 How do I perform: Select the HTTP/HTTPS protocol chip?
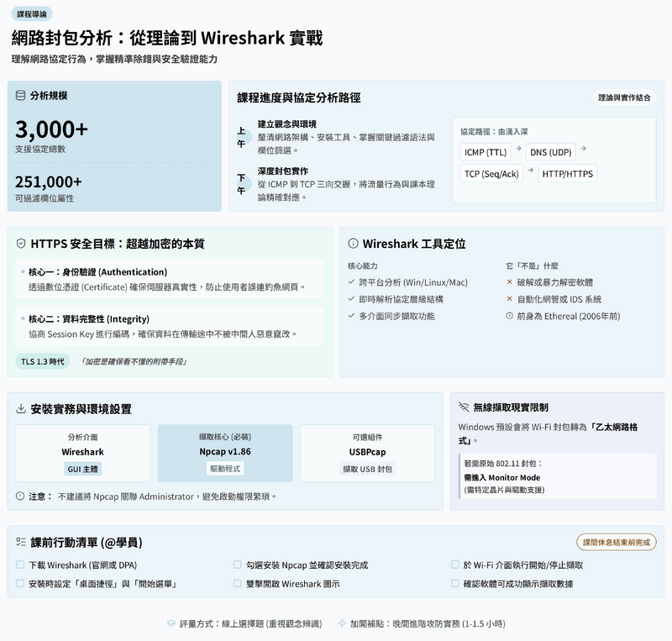(x=567, y=174)
